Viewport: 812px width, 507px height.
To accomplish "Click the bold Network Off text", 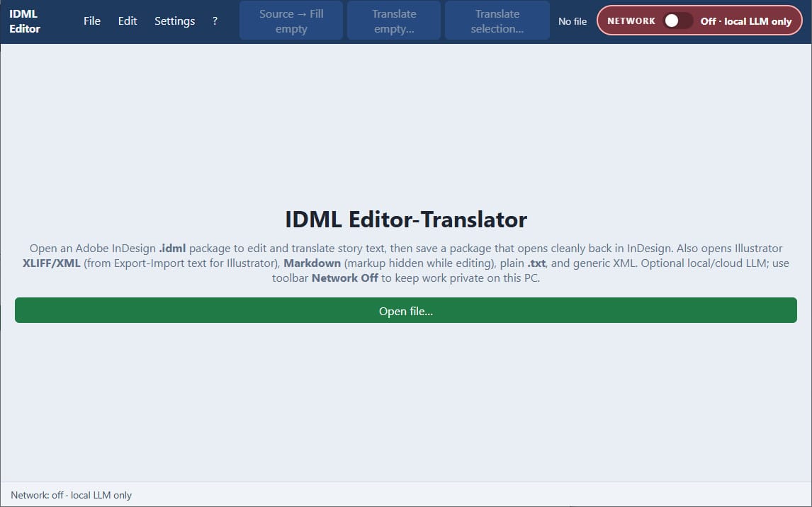I will point(345,278).
